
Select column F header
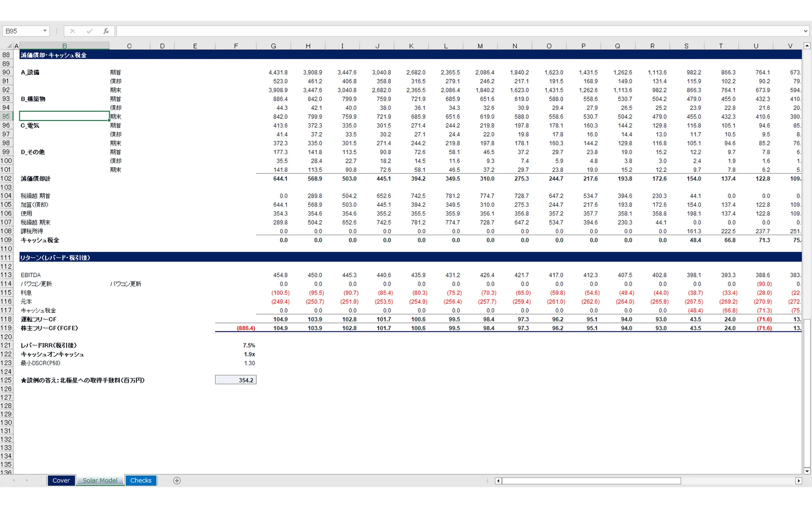pos(236,46)
